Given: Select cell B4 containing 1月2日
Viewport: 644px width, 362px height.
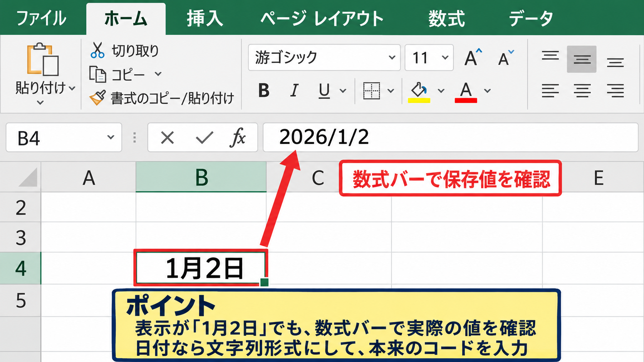Looking at the screenshot, I should 200,268.
